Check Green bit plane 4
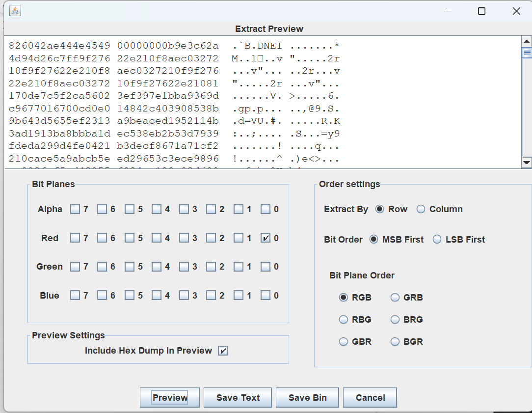 click(157, 267)
